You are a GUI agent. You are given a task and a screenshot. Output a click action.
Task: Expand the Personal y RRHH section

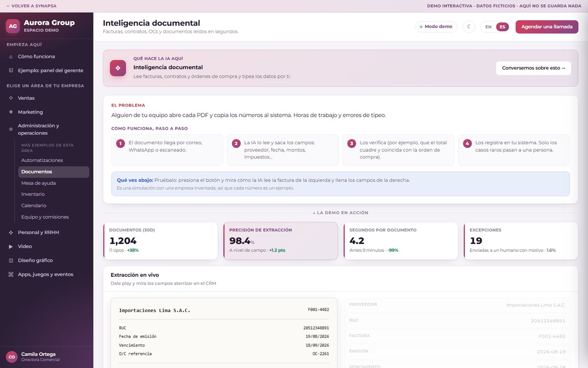[x=47, y=232]
